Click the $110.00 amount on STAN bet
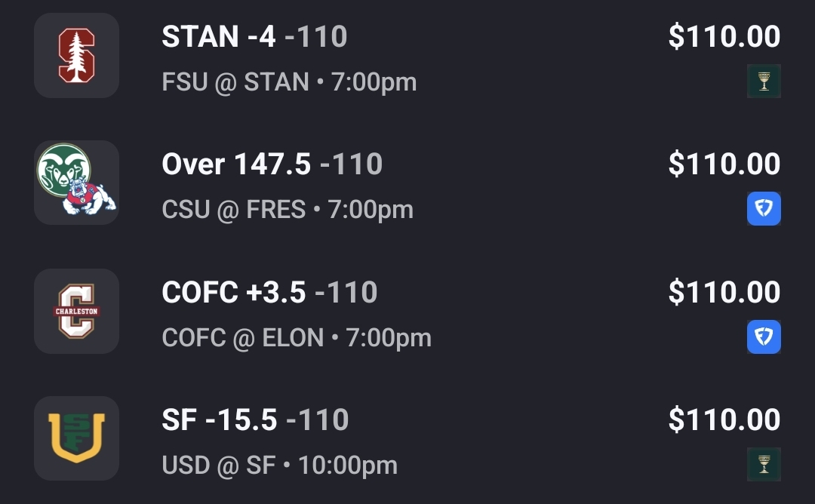815x504 pixels. pos(724,36)
